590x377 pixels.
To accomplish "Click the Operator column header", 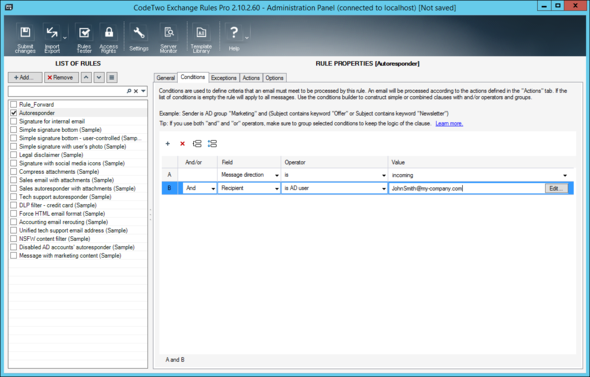I will pos(335,162).
